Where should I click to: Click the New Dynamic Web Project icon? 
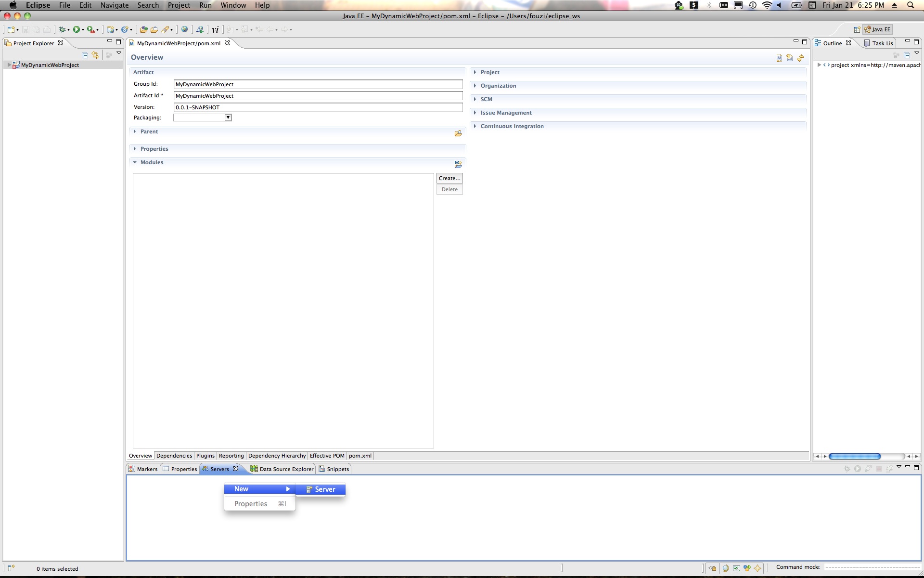[x=111, y=29]
